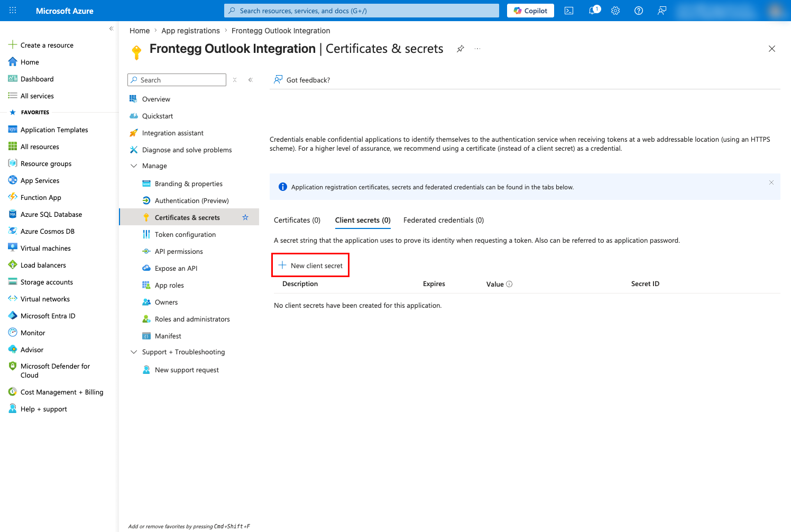Select the Client secrets (0) tab
The image size is (791, 532).
(x=363, y=220)
